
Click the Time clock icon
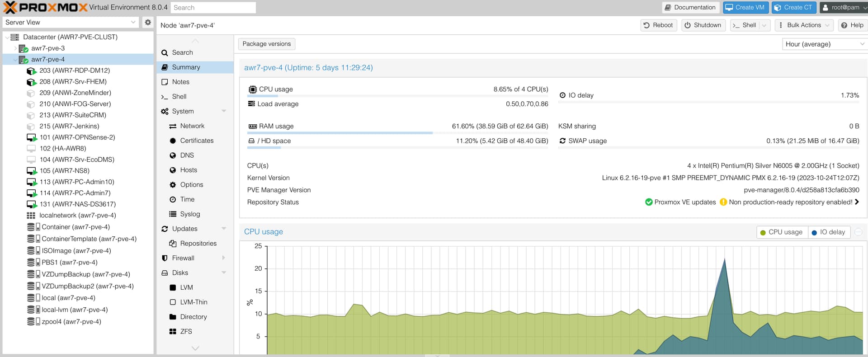(173, 199)
